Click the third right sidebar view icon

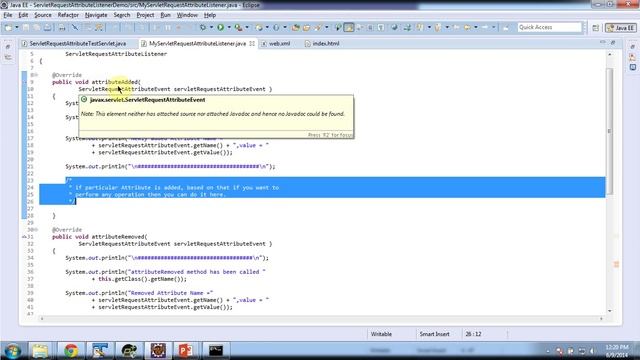633,67
